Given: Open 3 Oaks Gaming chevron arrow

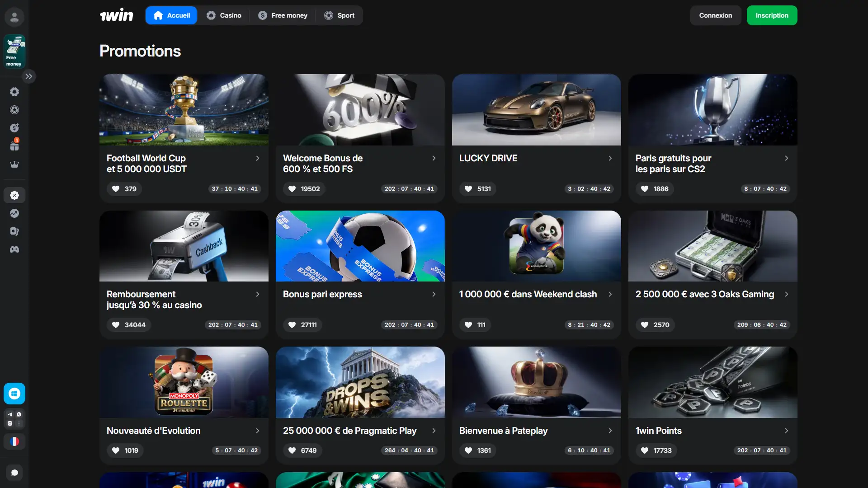Looking at the screenshot, I should [787, 294].
